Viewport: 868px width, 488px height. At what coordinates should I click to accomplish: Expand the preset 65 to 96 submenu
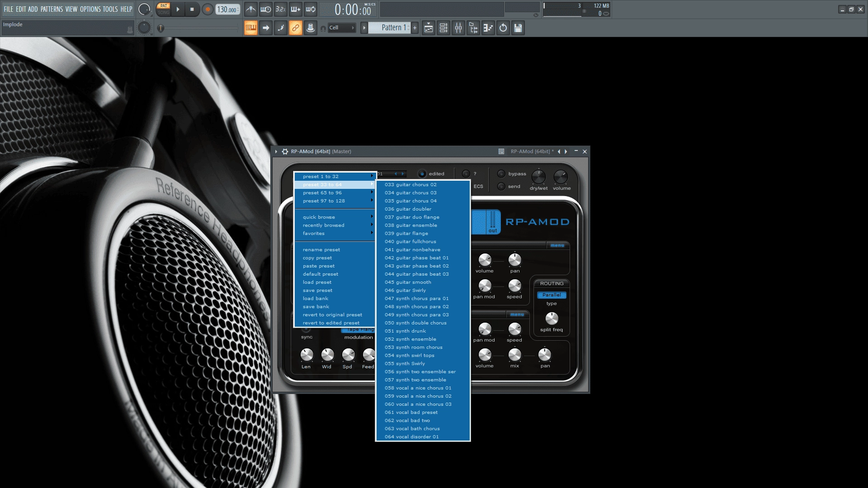335,192
